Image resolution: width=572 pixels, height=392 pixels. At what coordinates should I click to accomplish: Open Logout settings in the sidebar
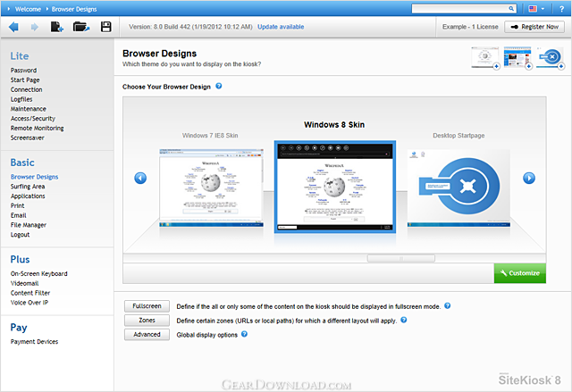pos(20,235)
